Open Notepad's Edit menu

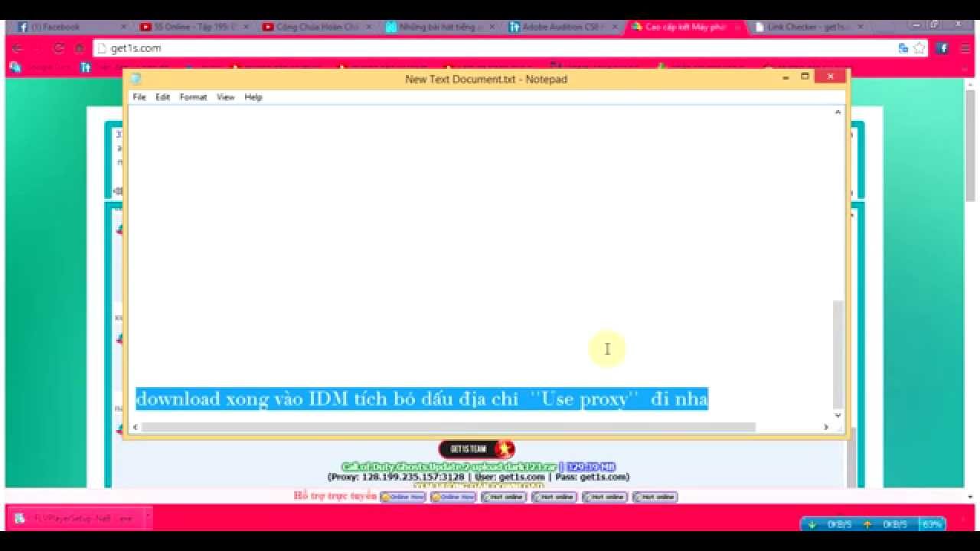click(162, 97)
